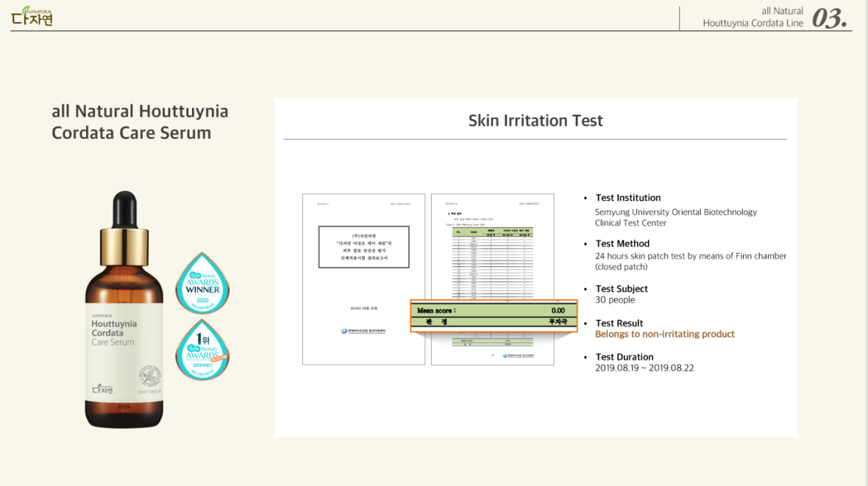Click the boxed Korean title on report cover
Viewport: 868px width, 486px height.
coord(363,246)
